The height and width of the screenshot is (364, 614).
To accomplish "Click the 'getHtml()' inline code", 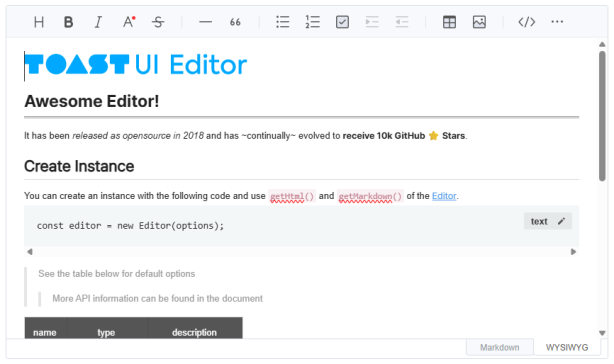I will (292, 196).
